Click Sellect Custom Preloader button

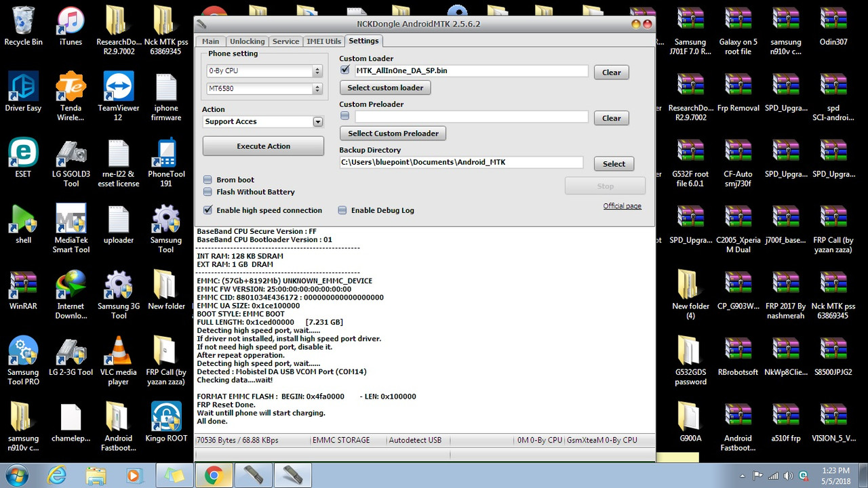pos(393,134)
